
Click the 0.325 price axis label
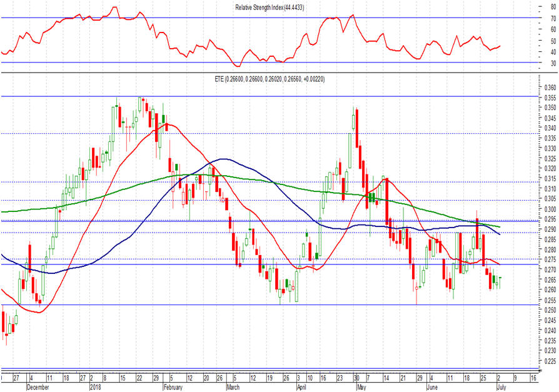pyautogui.click(x=550, y=158)
